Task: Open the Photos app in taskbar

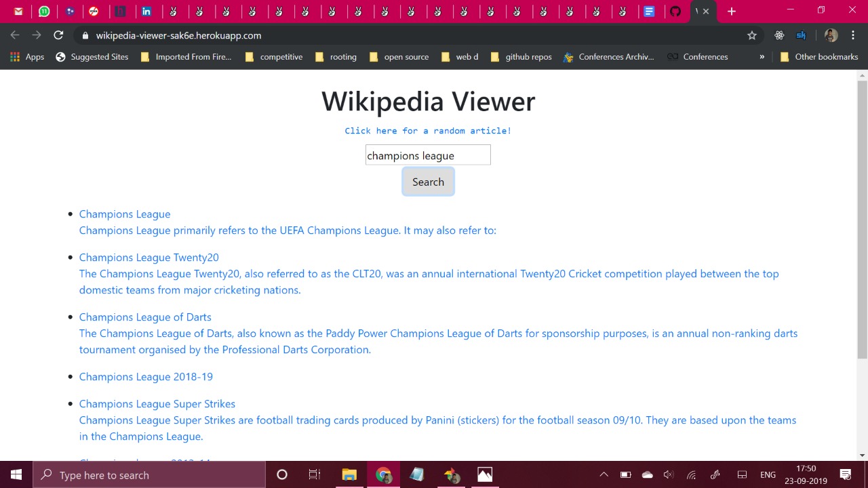Action: pos(485,474)
